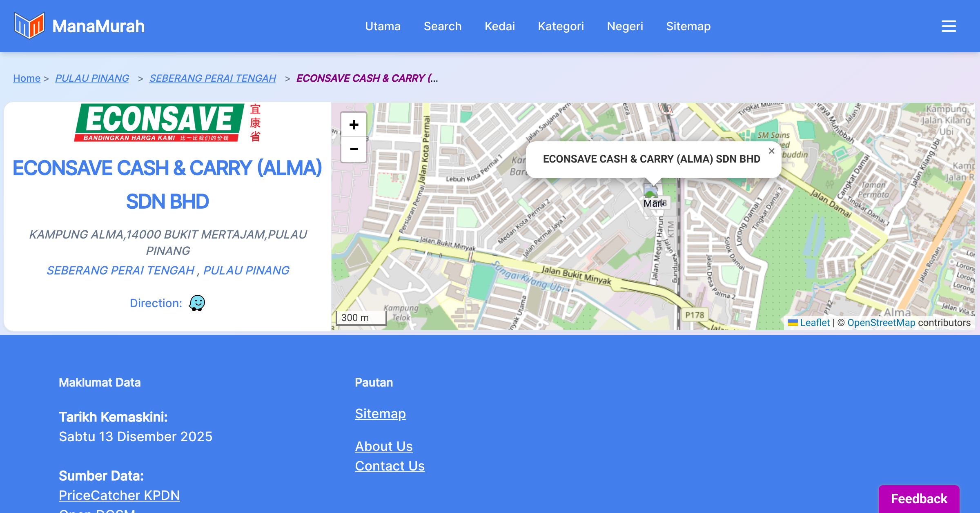980x513 pixels.
Task: Open PriceCatcher KPDN data source link
Action: 119,495
